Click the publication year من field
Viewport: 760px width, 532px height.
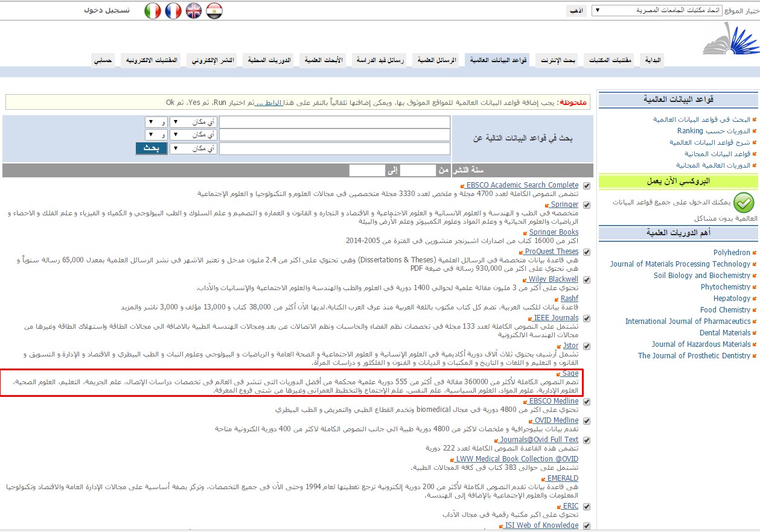(x=418, y=171)
